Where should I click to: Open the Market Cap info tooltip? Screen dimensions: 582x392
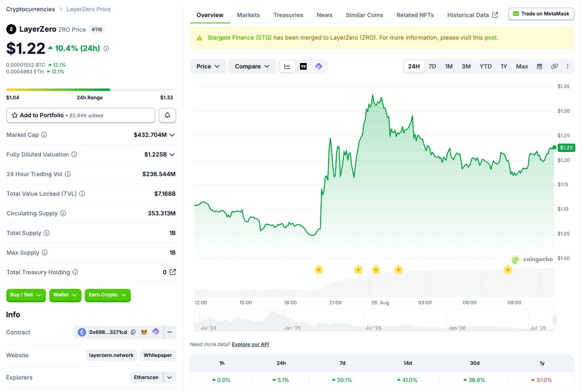[x=44, y=135]
